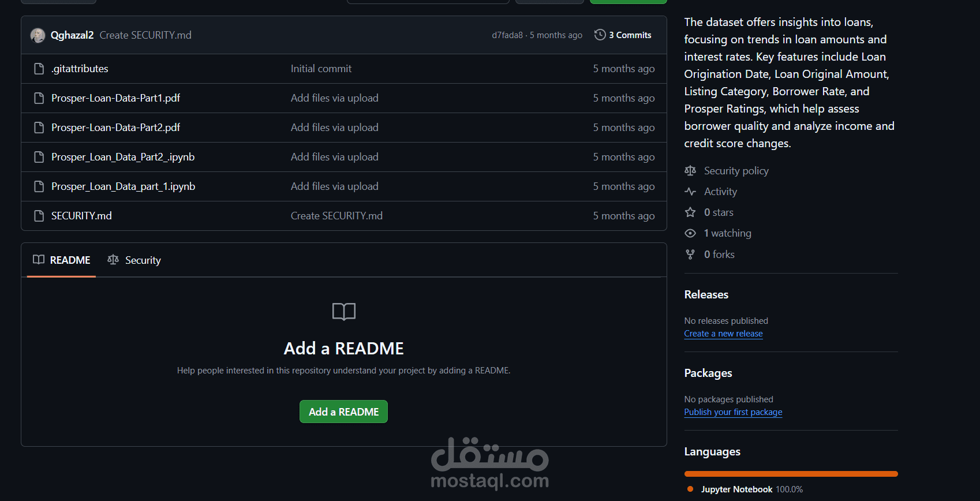Open Add files via upload commit for Prosper_Loan_Data_part_1.ipynb
Image resolution: width=980 pixels, height=501 pixels.
point(335,186)
